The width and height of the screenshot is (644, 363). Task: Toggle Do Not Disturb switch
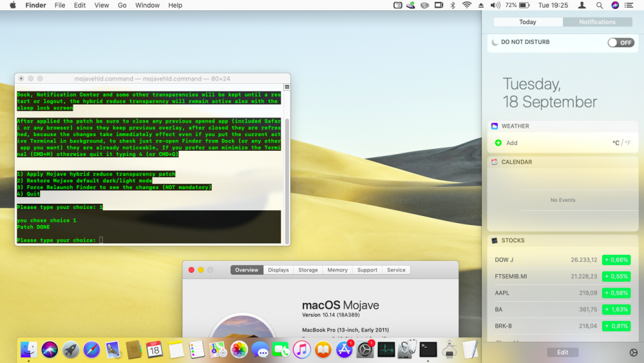tap(621, 43)
